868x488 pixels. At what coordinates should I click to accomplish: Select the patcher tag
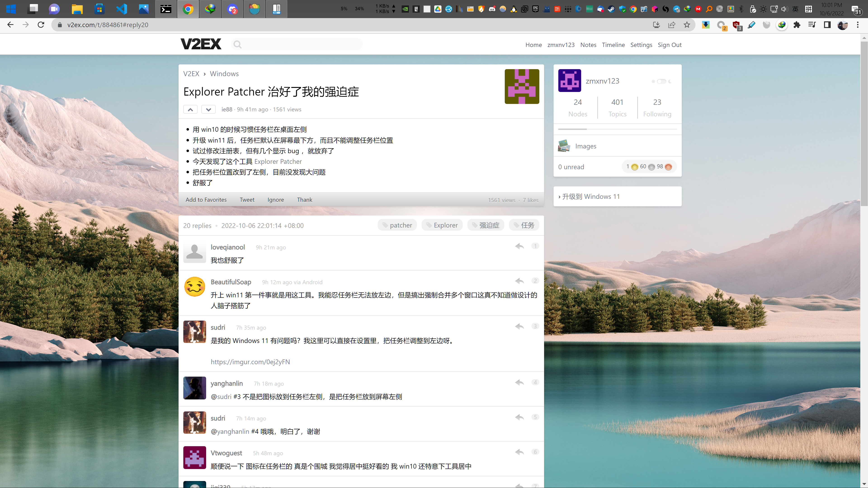coord(397,225)
